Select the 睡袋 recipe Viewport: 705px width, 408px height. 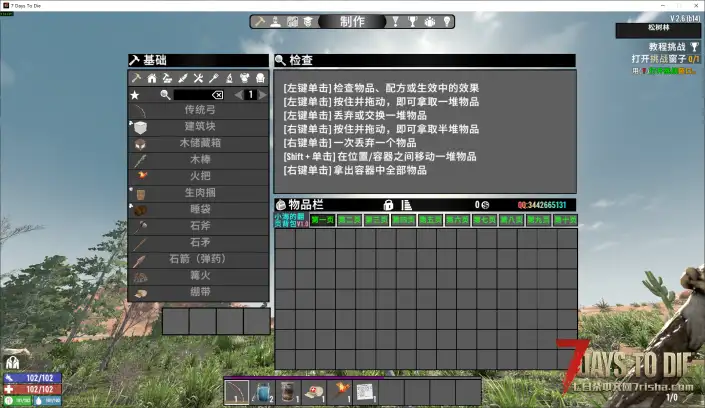pos(198,210)
